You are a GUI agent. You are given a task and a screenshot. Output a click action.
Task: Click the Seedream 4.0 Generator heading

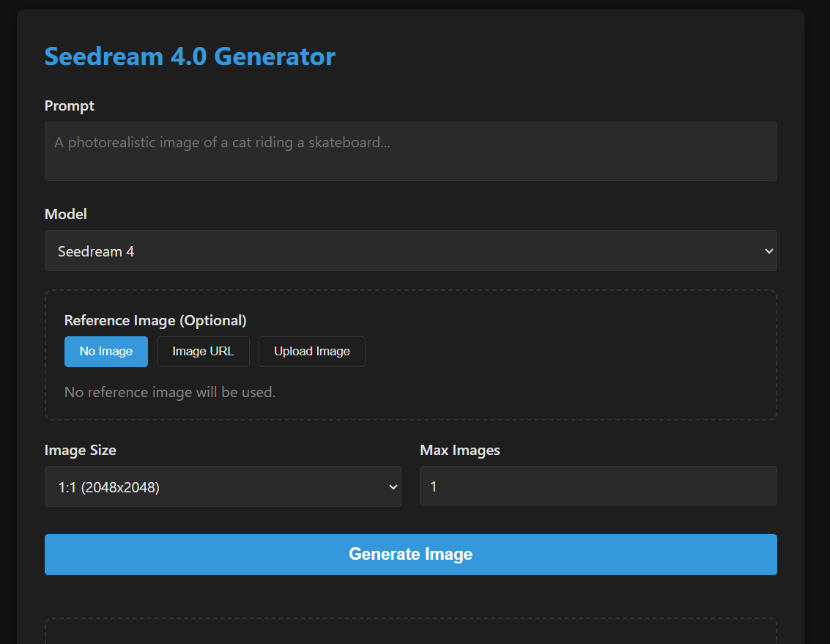[x=190, y=56]
